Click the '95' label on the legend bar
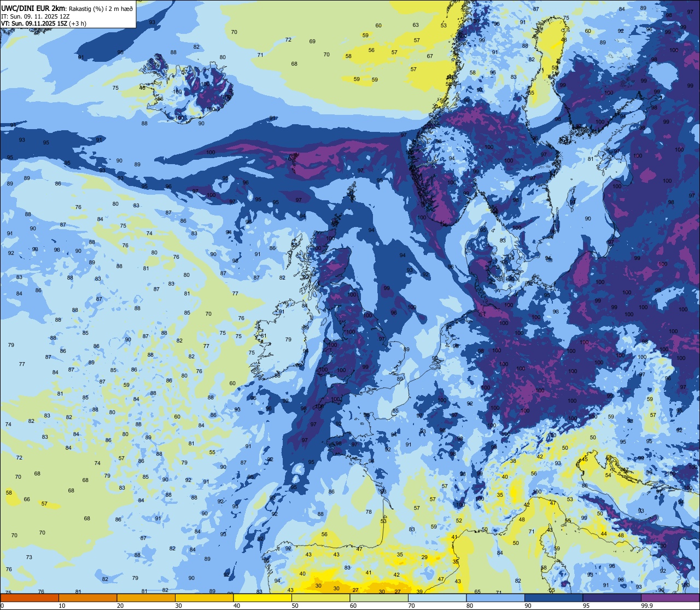Image resolution: width=700 pixels, height=610 pixels. click(586, 606)
